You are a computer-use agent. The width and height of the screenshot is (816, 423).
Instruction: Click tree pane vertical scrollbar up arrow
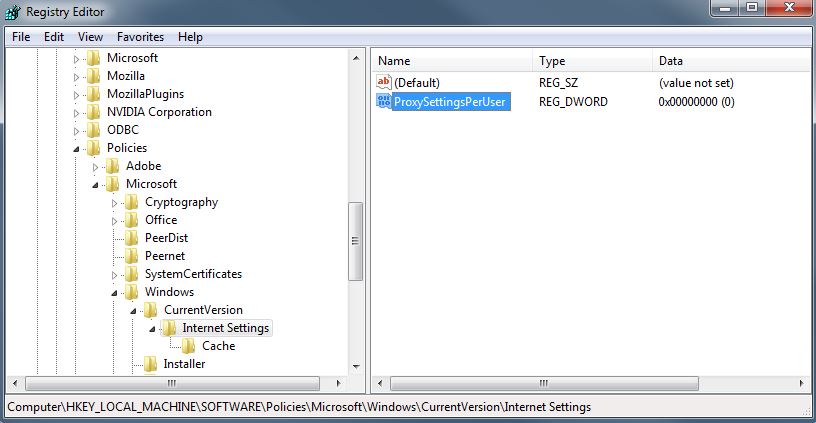[x=356, y=58]
